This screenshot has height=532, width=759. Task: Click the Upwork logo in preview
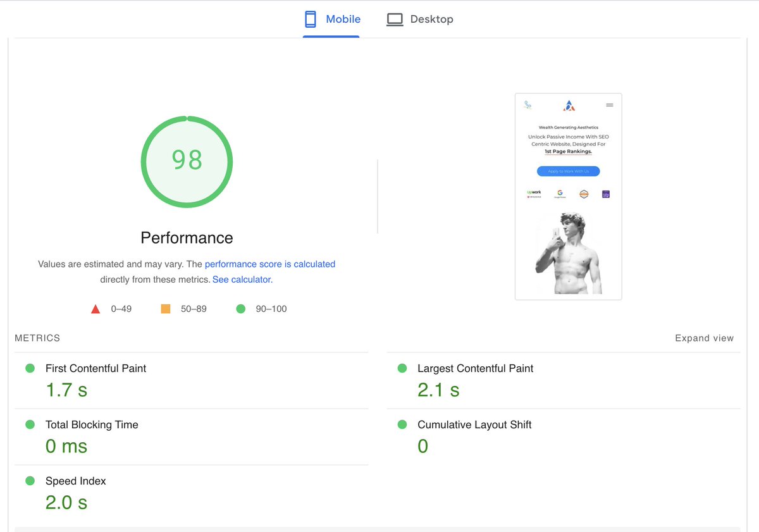click(x=534, y=194)
